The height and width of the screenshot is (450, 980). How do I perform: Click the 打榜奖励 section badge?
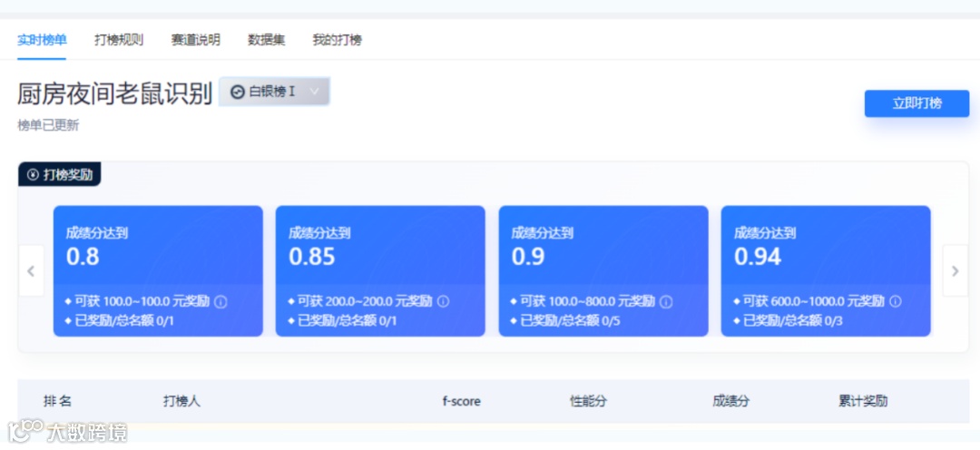click(x=59, y=174)
